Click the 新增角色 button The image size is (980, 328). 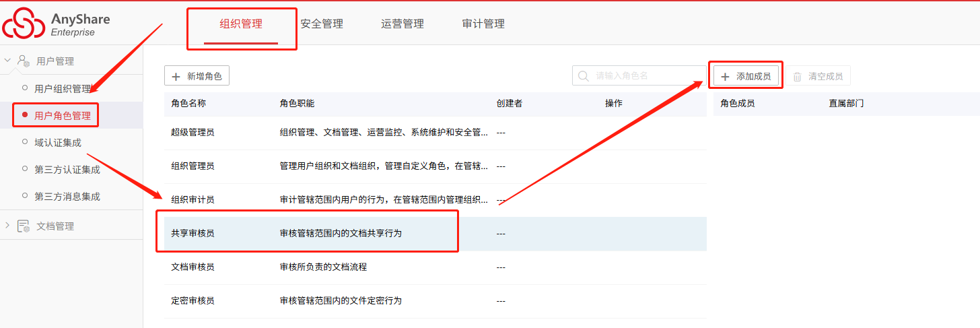coord(197,76)
